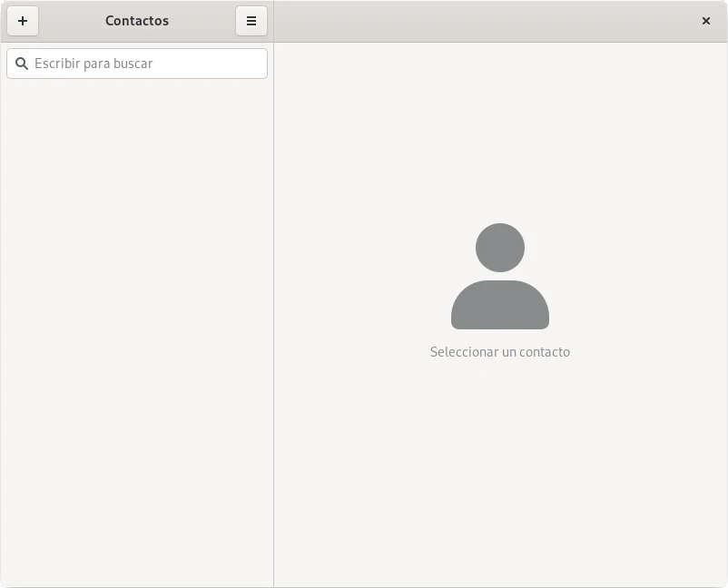
Task: Click the 'Escribir para buscar' placeholder text
Action: tap(93, 64)
